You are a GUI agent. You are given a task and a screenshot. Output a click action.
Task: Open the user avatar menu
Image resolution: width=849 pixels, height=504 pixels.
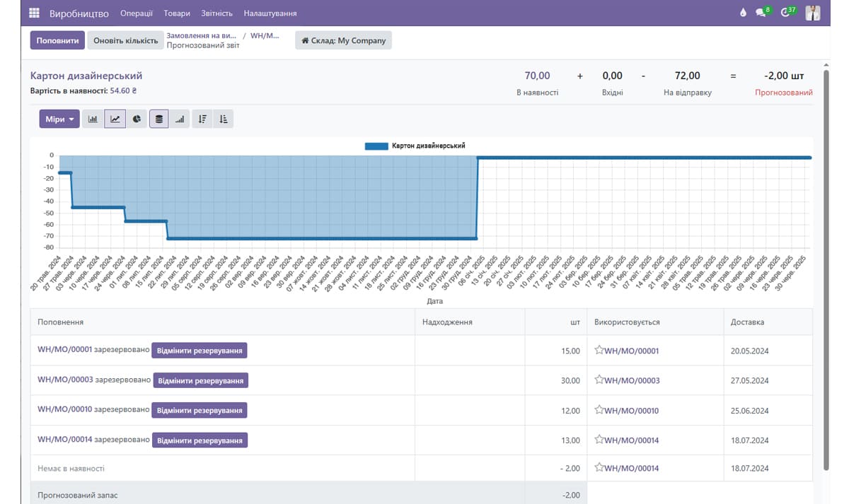coord(812,13)
